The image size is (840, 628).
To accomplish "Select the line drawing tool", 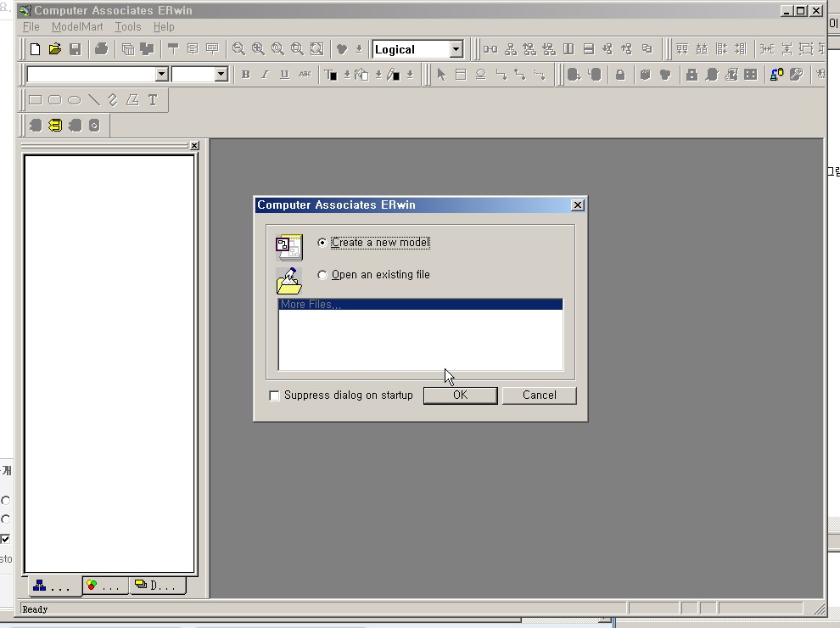I will click(93, 100).
